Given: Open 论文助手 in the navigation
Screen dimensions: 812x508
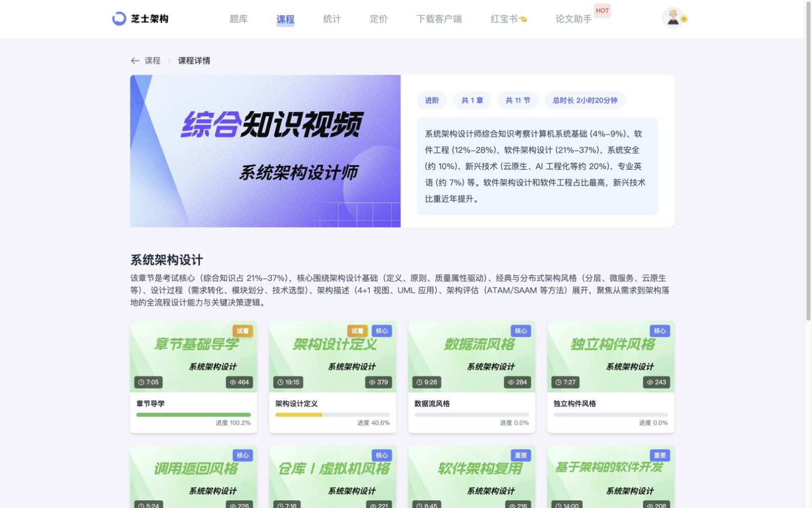Looking at the screenshot, I should click(x=573, y=19).
